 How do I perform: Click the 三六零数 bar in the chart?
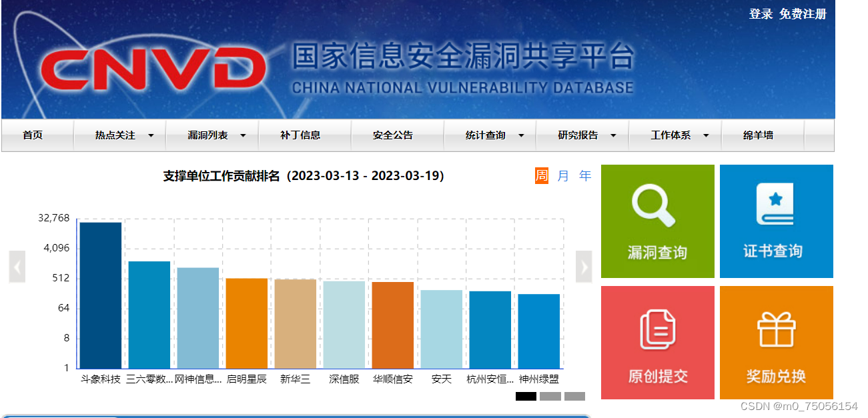[x=149, y=315]
